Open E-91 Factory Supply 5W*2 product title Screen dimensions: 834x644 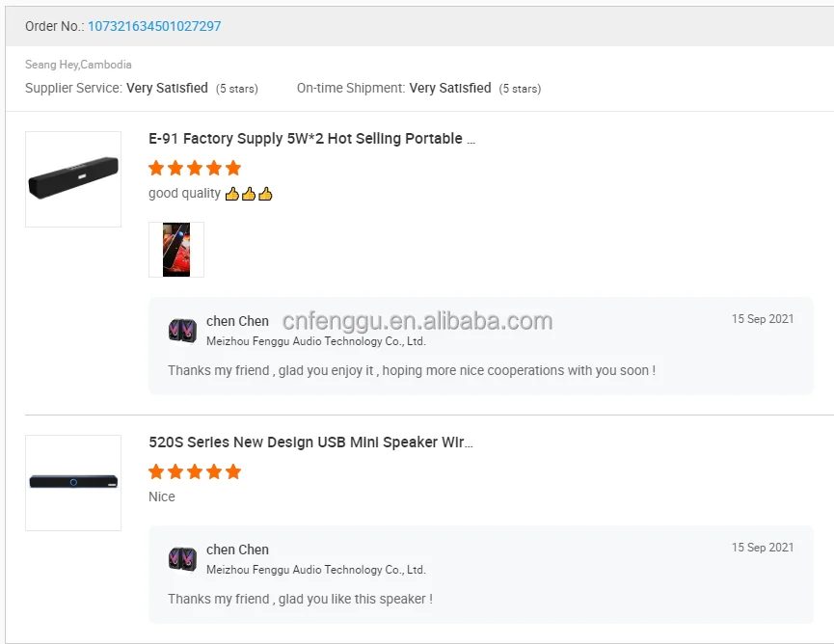click(x=311, y=139)
